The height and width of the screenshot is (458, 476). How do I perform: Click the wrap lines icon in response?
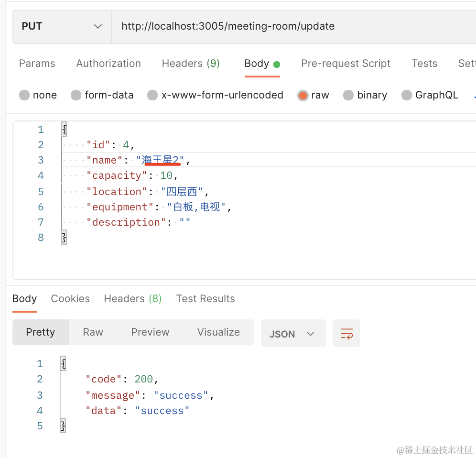pos(346,333)
